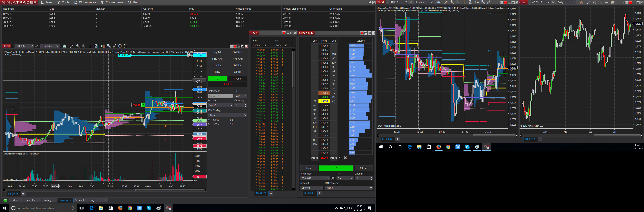644x212 pixels.
Task: Open Instrument dropdown in SuperDOM
Action: click(315, 178)
